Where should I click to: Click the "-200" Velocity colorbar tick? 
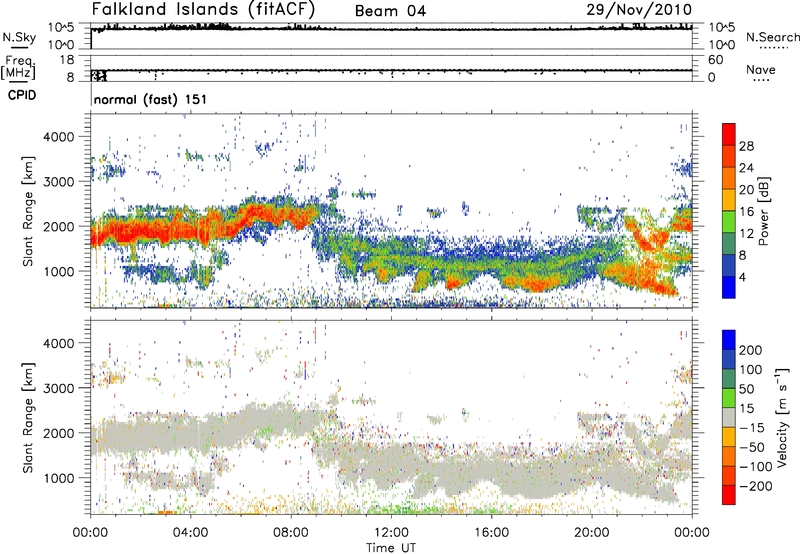coord(755,486)
